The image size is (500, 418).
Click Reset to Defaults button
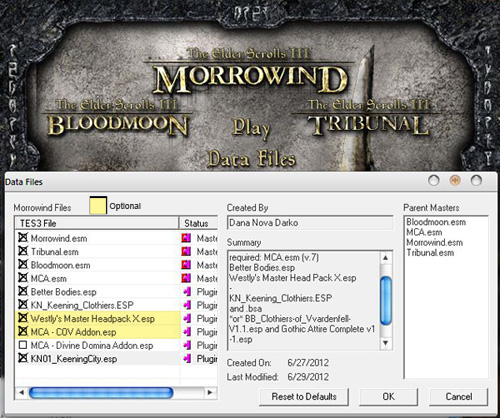(x=304, y=397)
